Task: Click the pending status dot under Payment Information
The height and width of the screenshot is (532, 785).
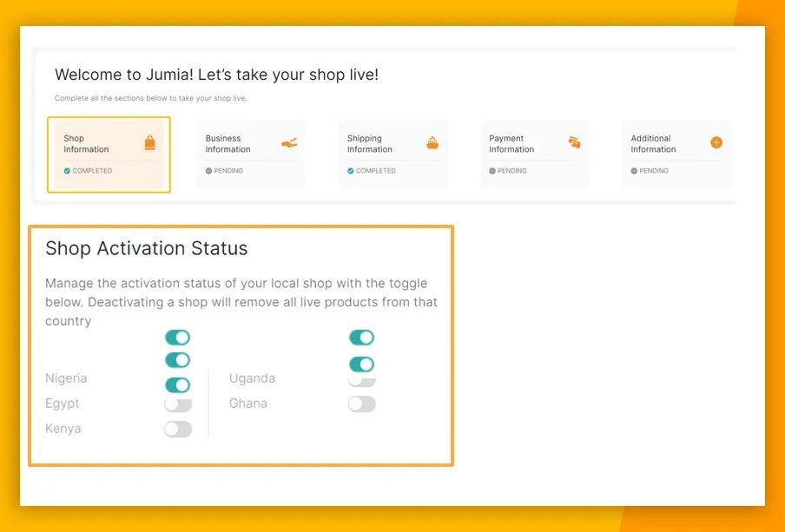Action: point(492,171)
